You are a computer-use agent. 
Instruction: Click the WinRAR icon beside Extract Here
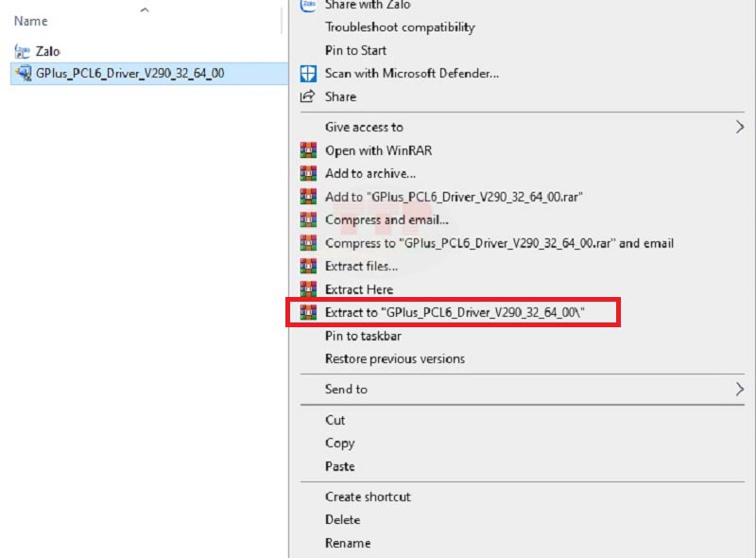tap(307, 289)
